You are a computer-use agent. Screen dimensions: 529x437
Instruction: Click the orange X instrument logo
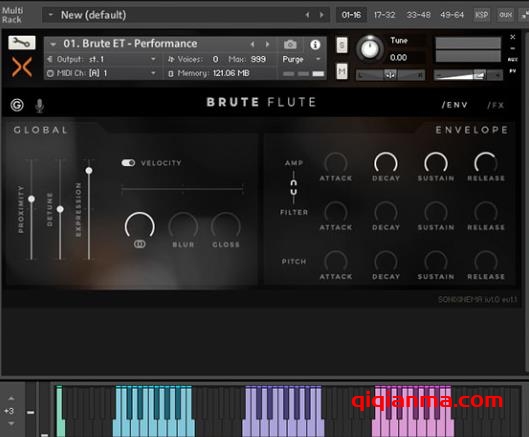pos(22,66)
